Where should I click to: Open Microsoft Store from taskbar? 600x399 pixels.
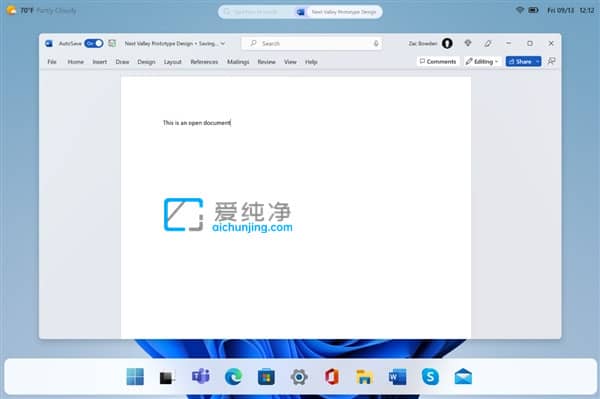coord(266,377)
